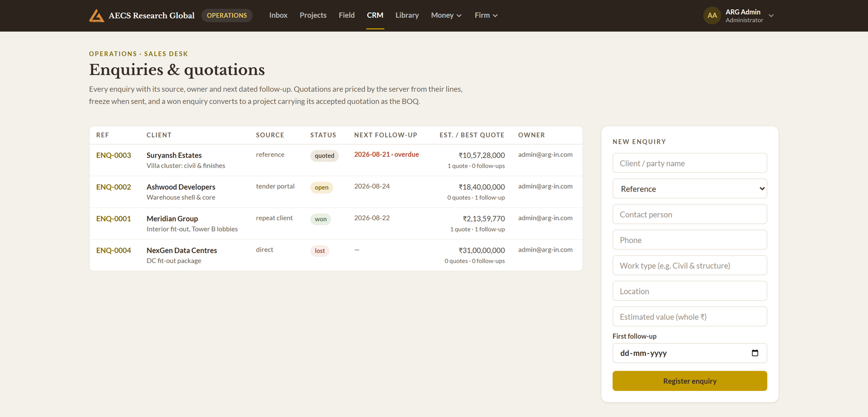The width and height of the screenshot is (868, 417).
Task: Focus the Contact person field
Action: pyautogui.click(x=690, y=214)
